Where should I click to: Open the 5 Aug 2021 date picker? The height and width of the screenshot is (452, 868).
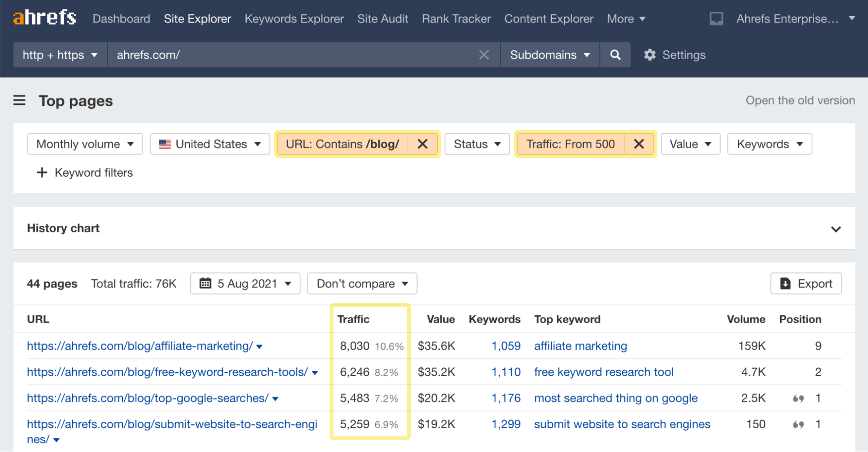coord(245,284)
